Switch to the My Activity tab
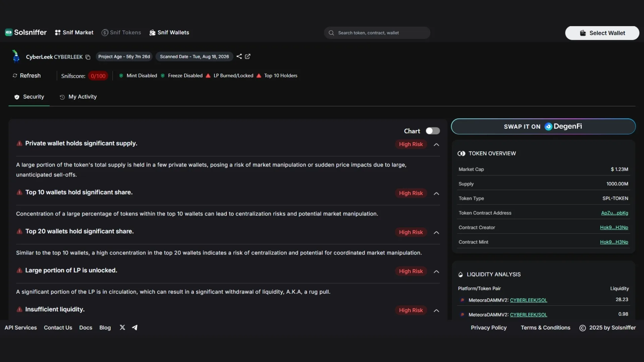The width and height of the screenshot is (644, 362). click(78, 97)
